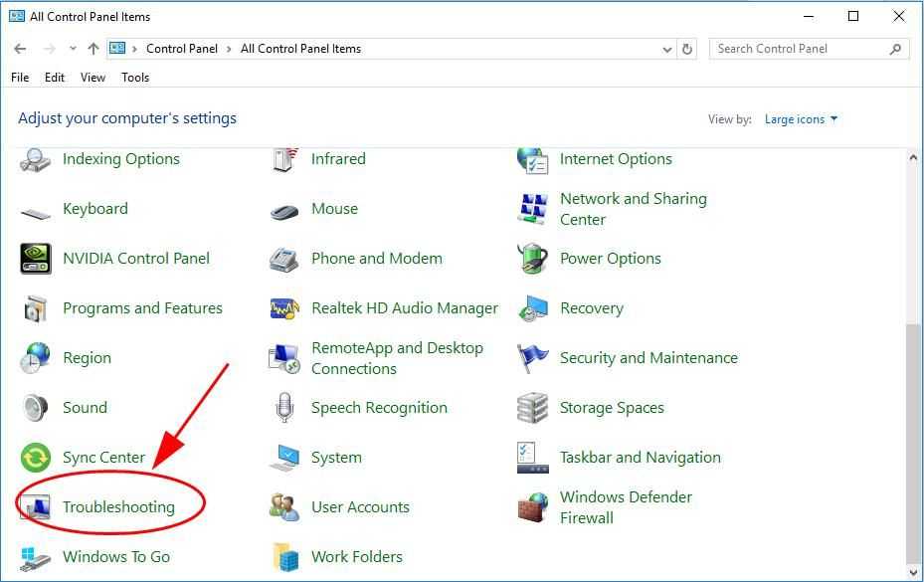Open the Internet Options icon

[533, 160]
